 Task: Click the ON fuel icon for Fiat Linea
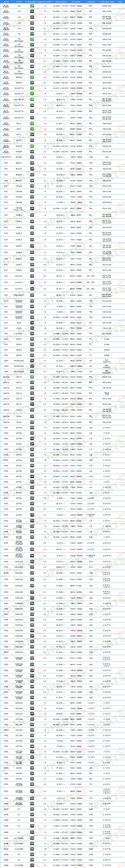click(x=32, y=328)
